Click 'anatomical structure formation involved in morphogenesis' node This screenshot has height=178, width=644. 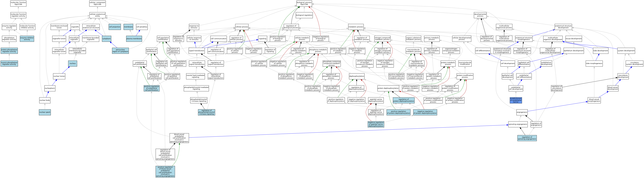tap(502, 51)
